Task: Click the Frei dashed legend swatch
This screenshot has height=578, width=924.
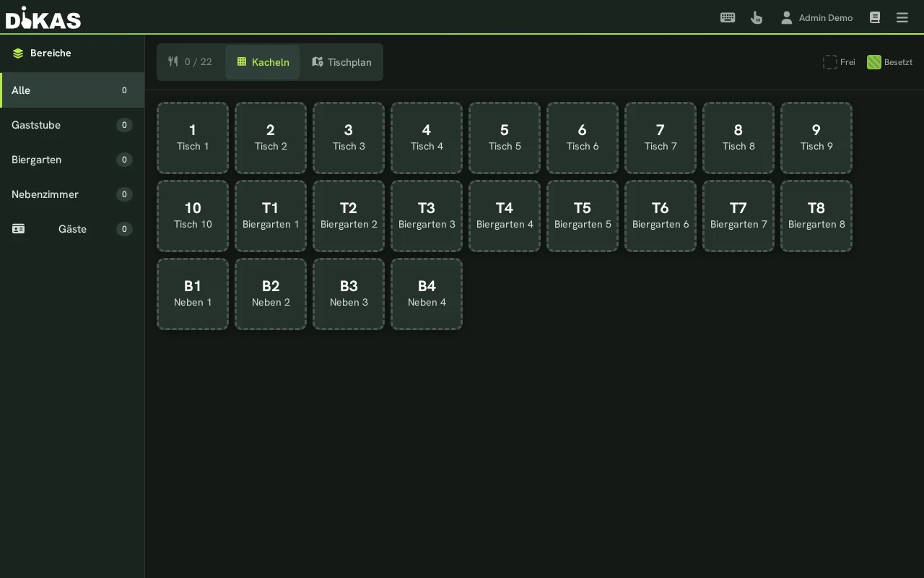Action: click(830, 62)
